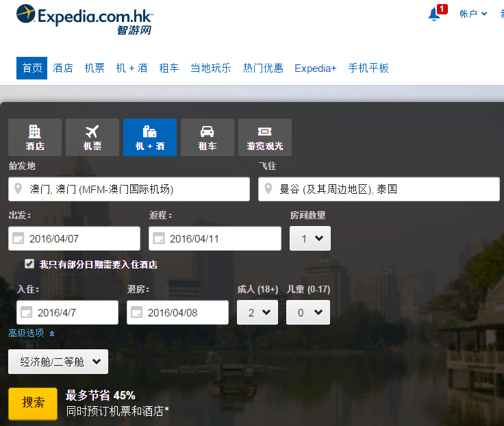This screenshot has height=426, width=504.
Task: Open the 房间数量 rooms dropdown
Action: [x=310, y=238]
